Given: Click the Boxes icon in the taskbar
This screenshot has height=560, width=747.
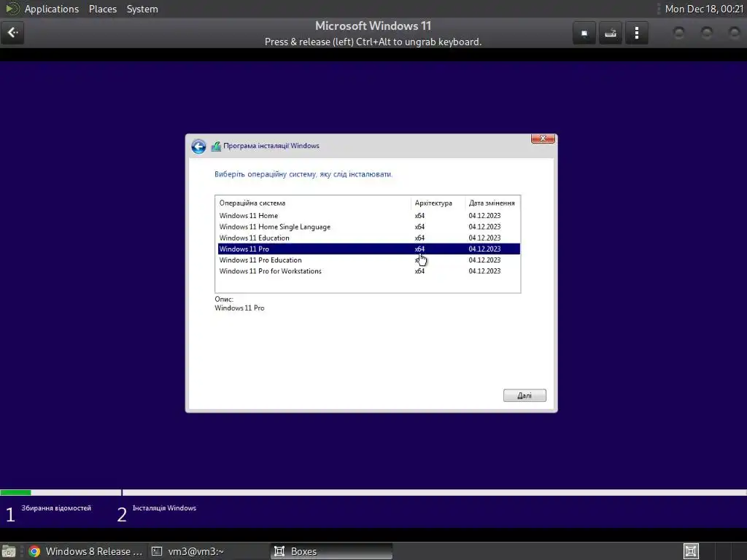Looking at the screenshot, I should click(x=279, y=551).
